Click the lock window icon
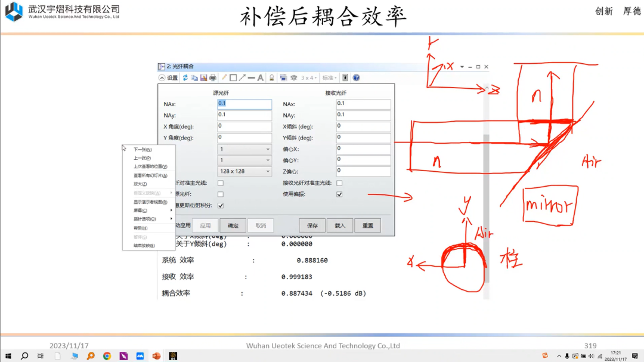Screen dimensions: 644x362 point(271,78)
